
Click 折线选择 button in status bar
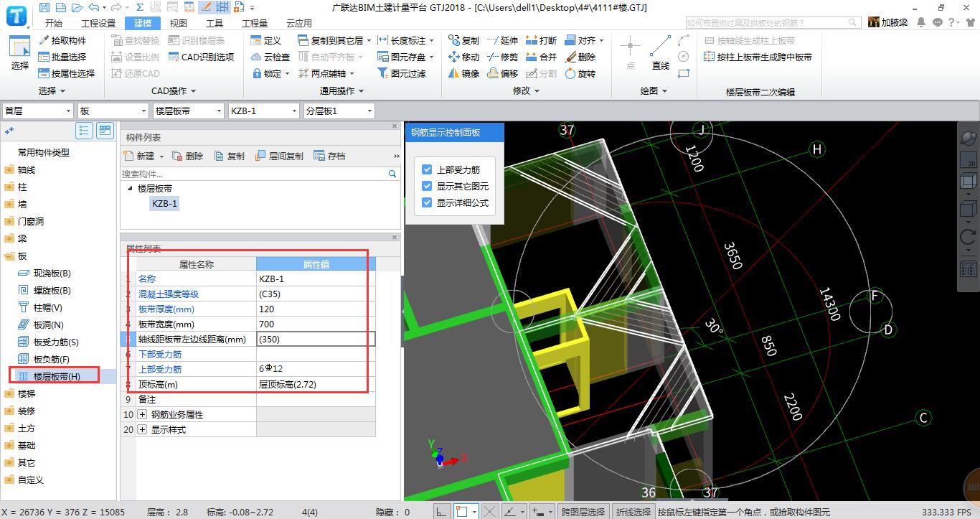point(633,512)
